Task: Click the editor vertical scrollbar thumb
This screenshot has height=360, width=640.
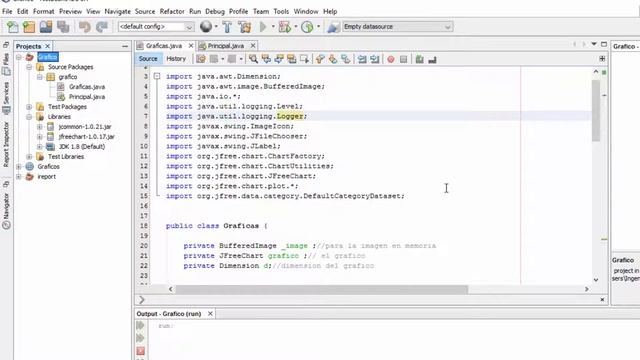Action: click(x=596, y=110)
